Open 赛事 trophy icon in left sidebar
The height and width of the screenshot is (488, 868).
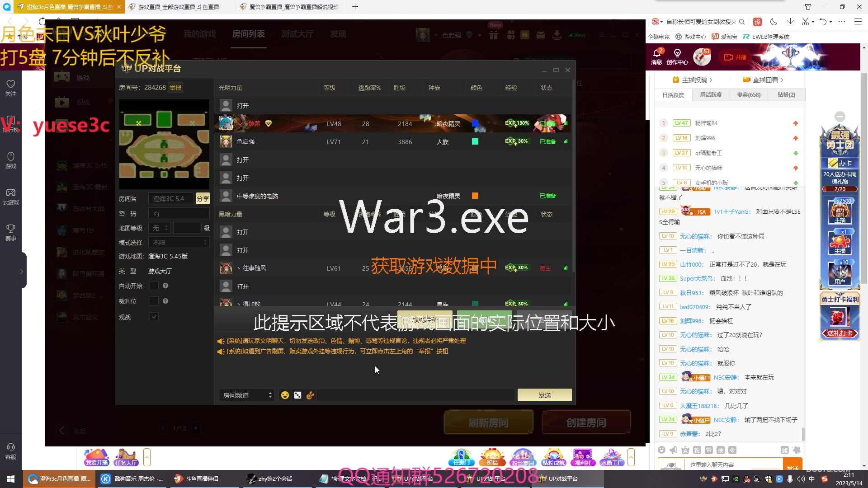pyautogui.click(x=11, y=232)
